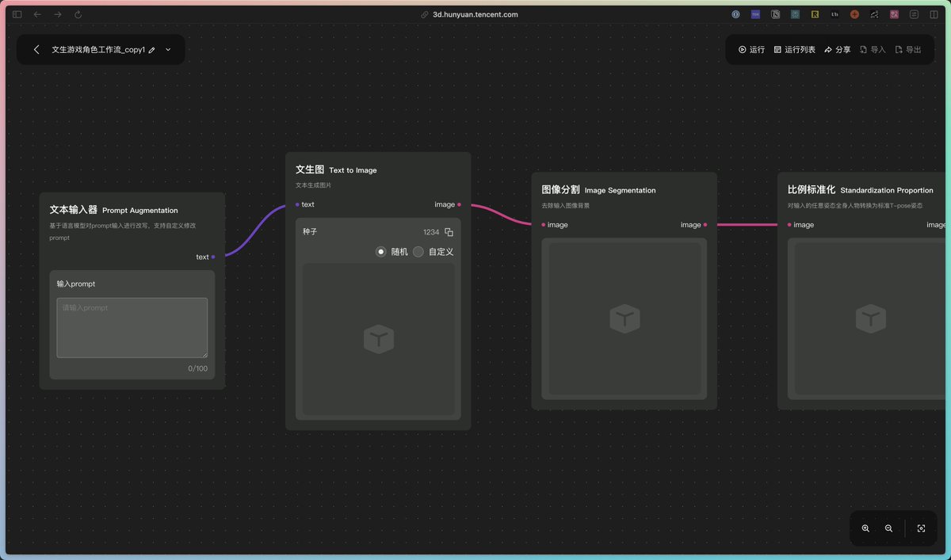The height and width of the screenshot is (560, 951).
Task: Zoom out on the canvas
Action: (888, 528)
